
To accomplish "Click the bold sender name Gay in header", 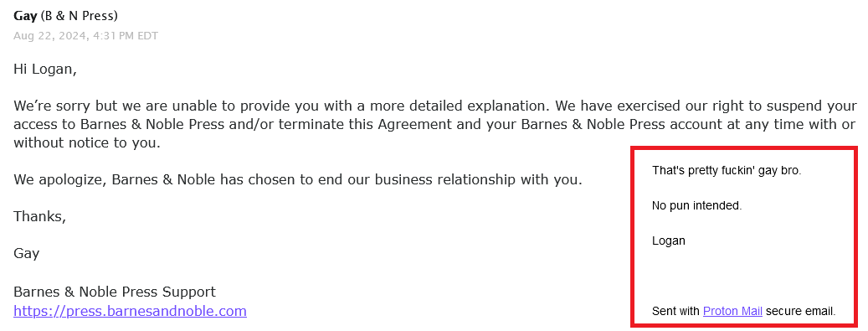I will (25, 16).
